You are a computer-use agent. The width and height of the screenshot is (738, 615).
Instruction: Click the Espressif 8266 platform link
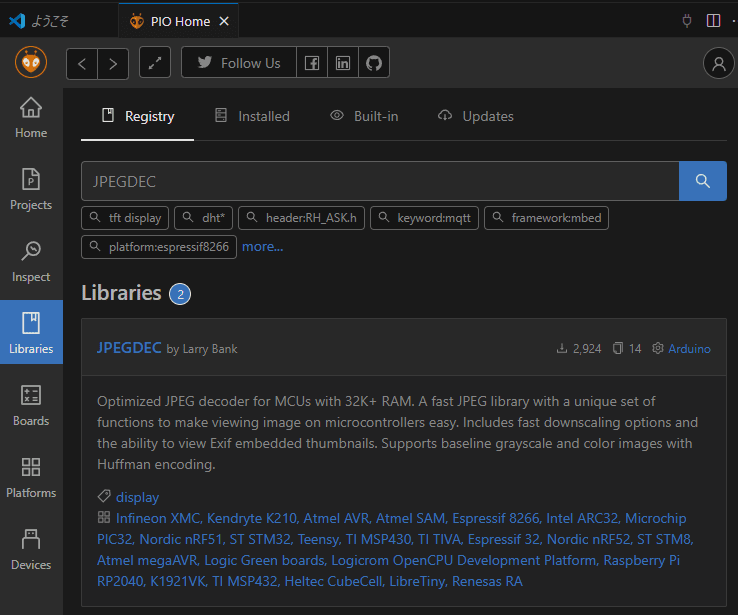495,518
